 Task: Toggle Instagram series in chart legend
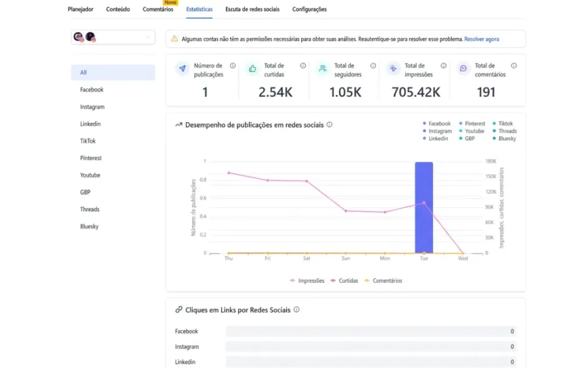[x=437, y=131]
